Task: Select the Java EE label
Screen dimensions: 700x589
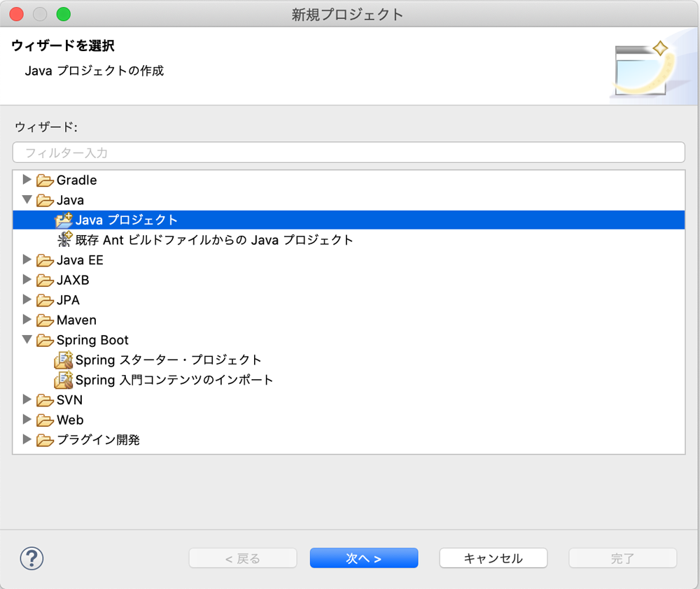Action: pos(80,260)
